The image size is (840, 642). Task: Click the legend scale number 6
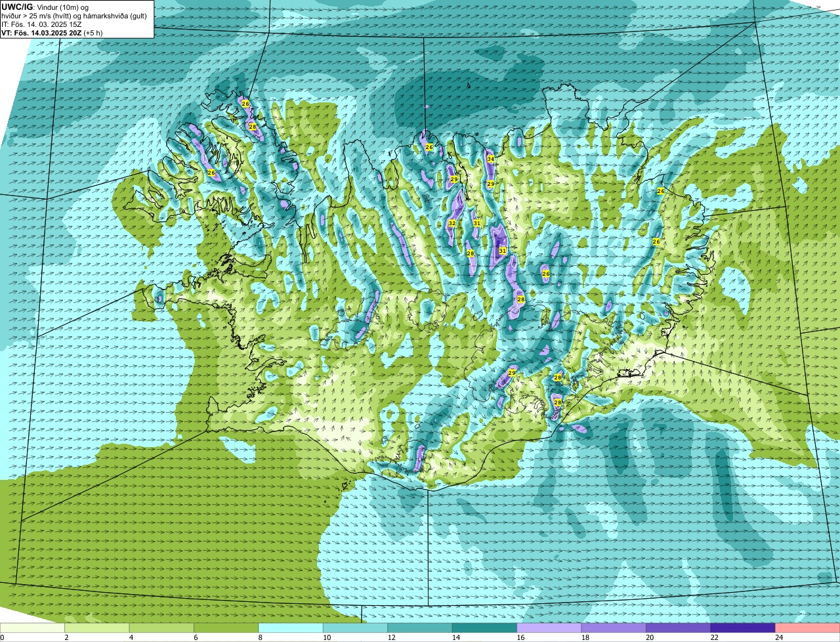196,637
